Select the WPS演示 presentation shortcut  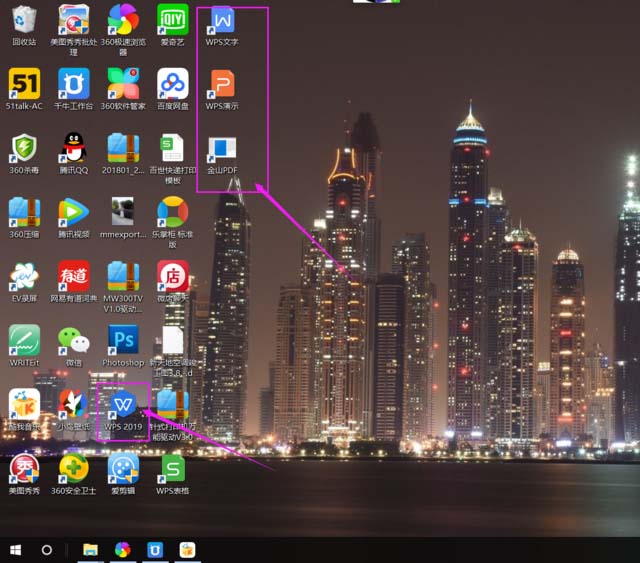(222, 84)
